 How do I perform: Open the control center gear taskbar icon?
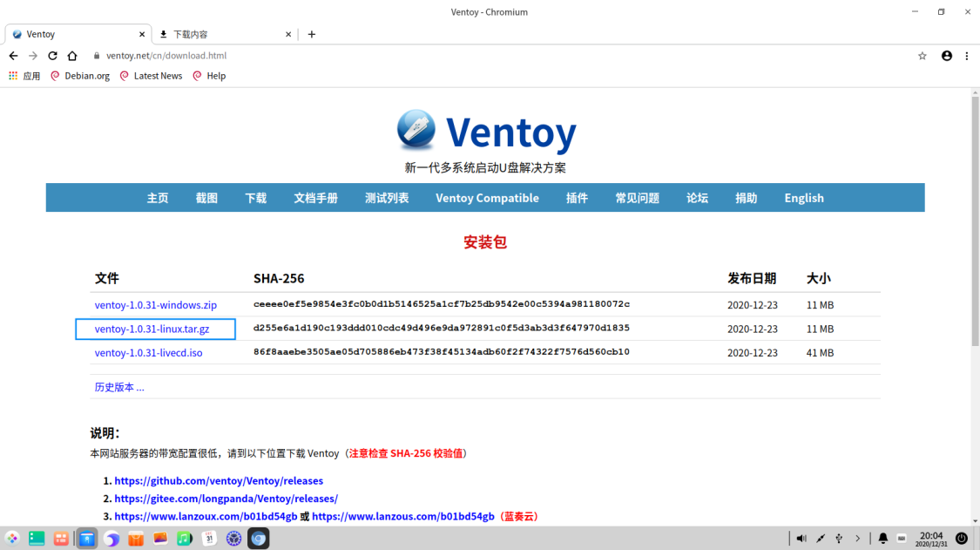(233, 538)
